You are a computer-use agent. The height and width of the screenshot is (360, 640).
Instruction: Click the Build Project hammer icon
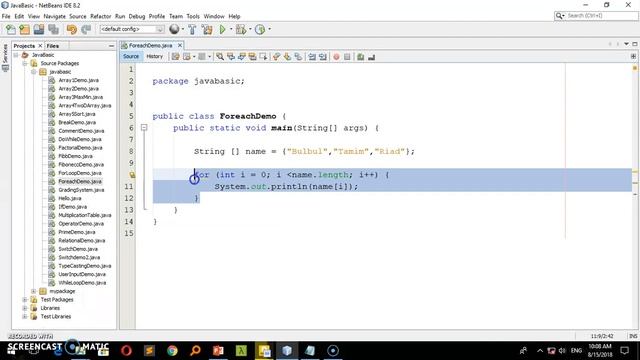point(192,29)
